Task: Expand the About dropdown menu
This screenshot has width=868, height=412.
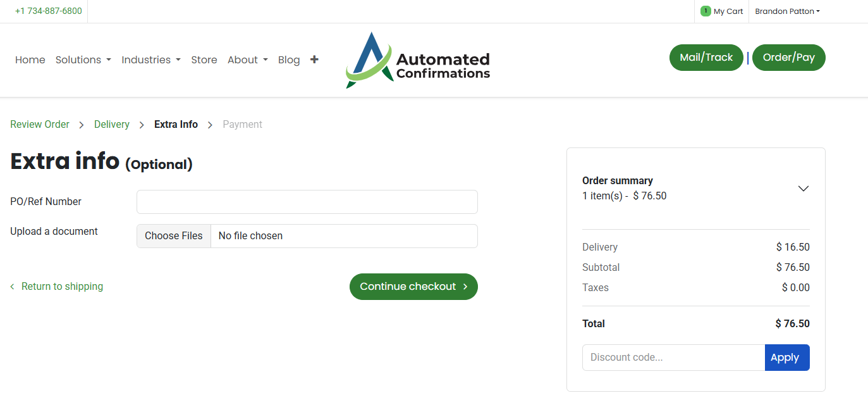Action: tap(247, 59)
